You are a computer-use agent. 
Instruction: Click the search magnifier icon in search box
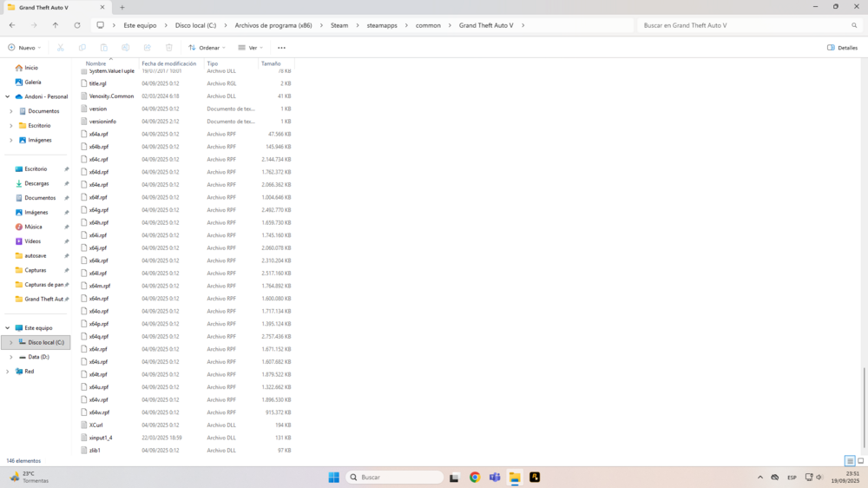854,25
